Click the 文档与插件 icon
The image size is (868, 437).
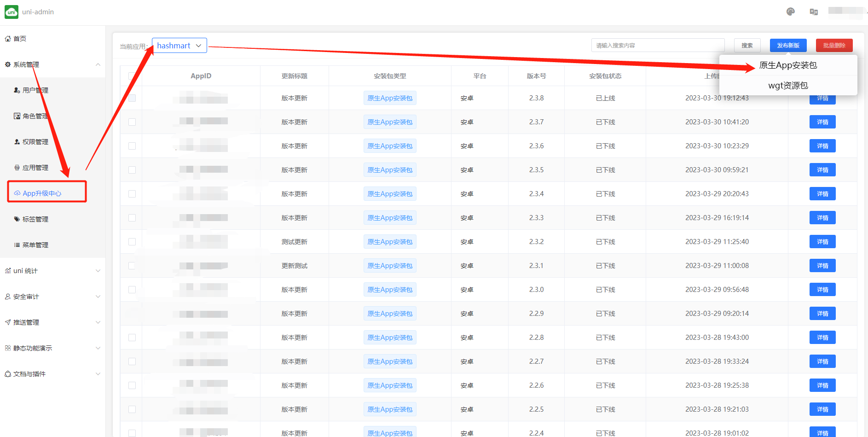[8, 374]
